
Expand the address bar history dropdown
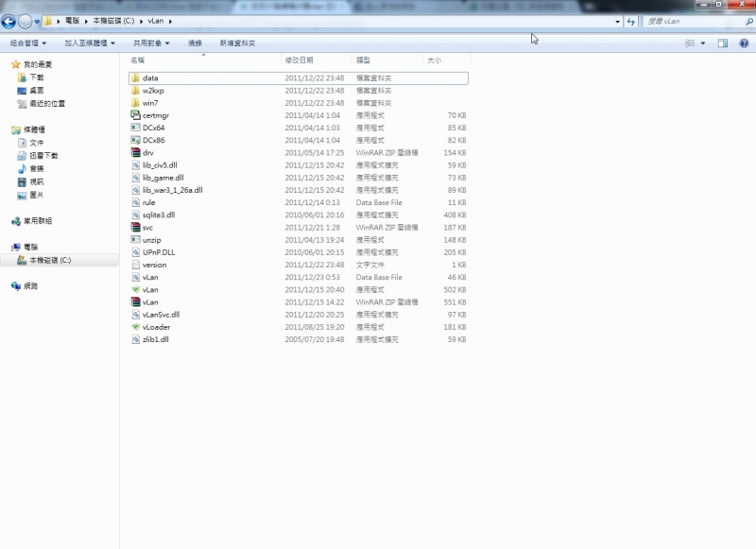617,22
